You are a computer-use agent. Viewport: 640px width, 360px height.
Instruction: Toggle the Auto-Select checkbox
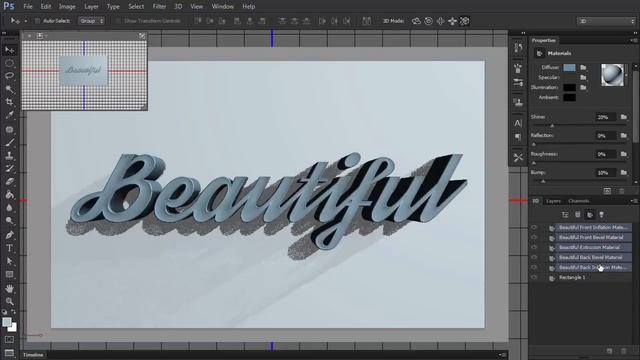tap(37, 21)
